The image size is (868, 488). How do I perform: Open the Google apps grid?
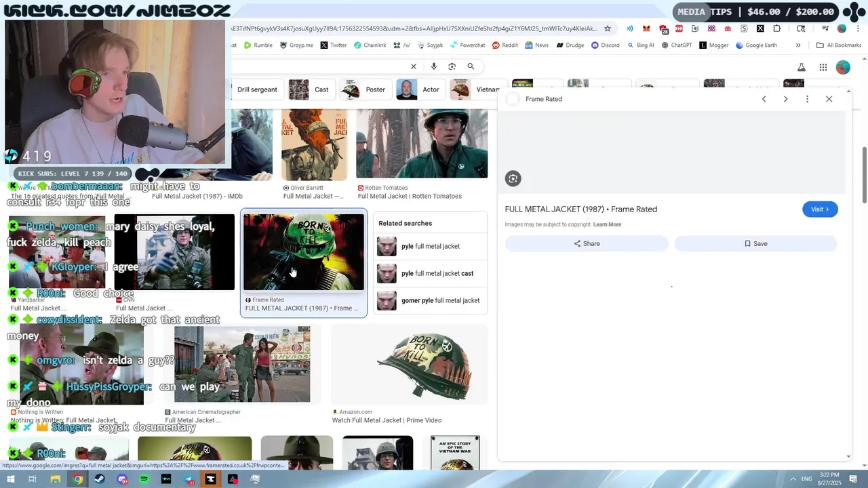pyautogui.click(x=823, y=67)
